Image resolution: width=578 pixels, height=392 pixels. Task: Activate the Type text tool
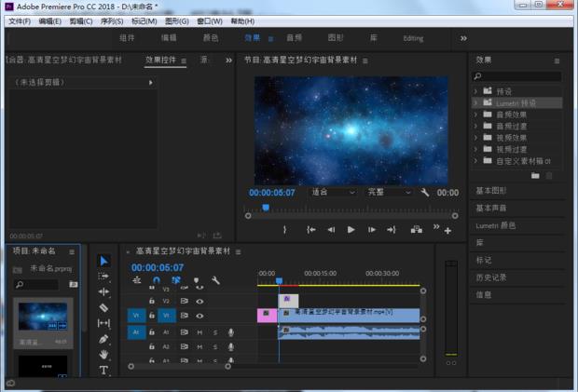(x=103, y=370)
